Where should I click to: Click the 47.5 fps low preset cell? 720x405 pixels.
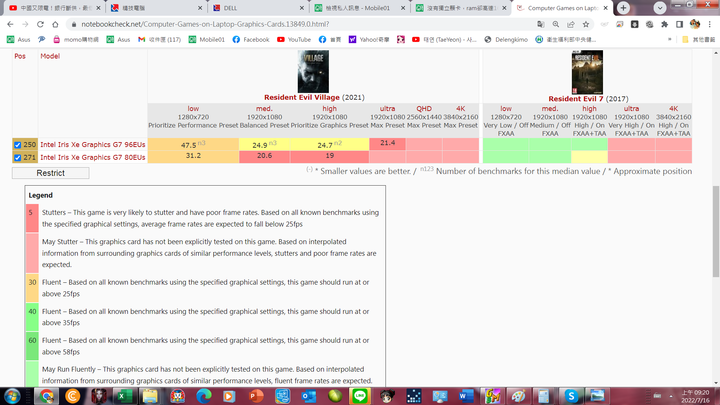coord(193,144)
